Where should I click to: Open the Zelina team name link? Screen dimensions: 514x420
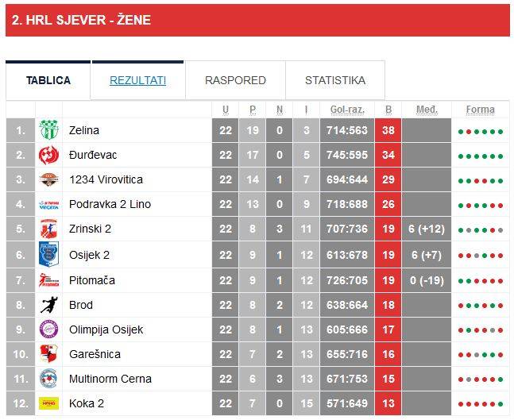point(84,130)
